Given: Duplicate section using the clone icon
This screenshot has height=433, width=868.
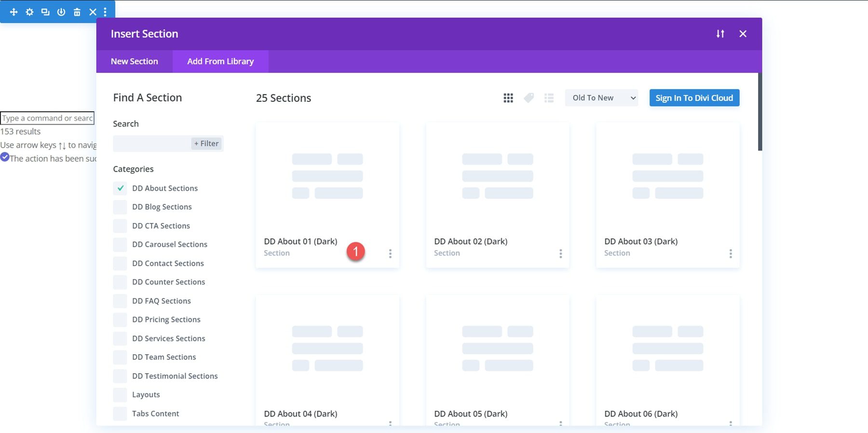Looking at the screenshot, I should (45, 12).
